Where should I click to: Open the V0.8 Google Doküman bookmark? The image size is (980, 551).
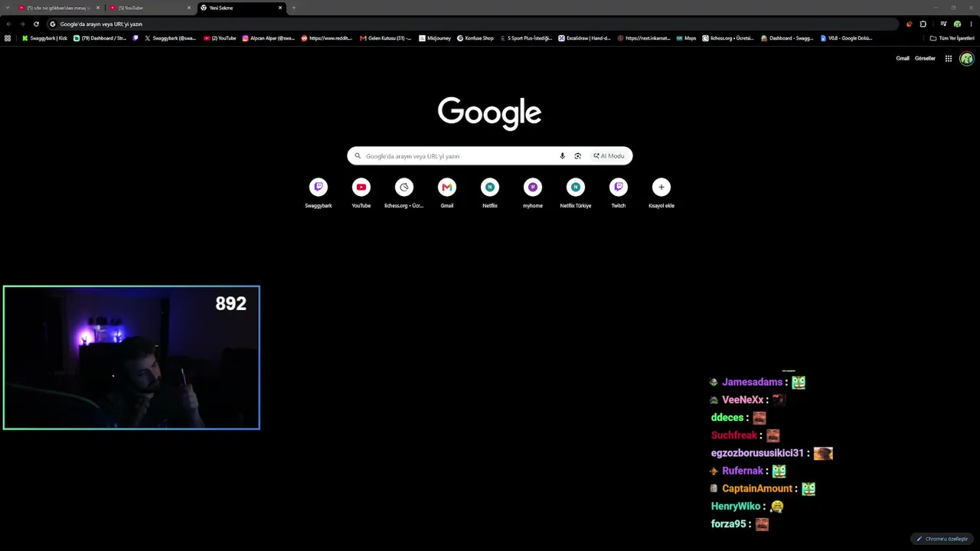click(846, 37)
